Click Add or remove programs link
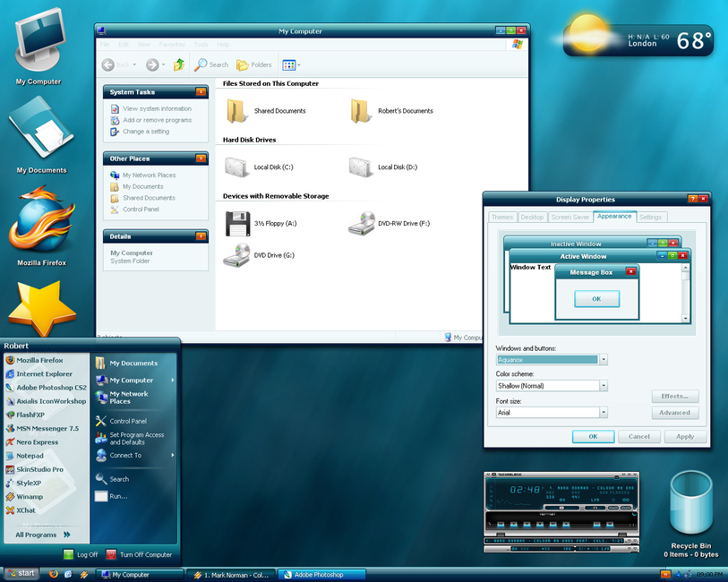The height and width of the screenshot is (582, 728). coord(151,120)
